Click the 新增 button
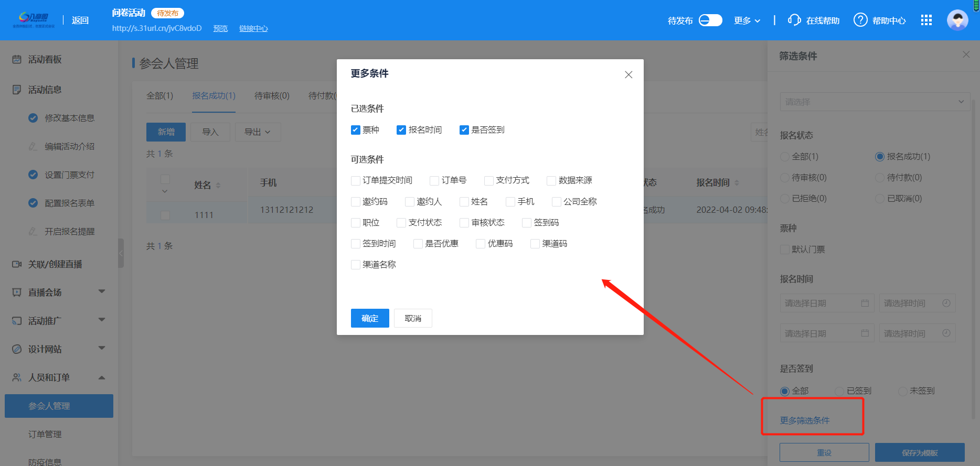The height and width of the screenshot is (466, 980). click(166, 132)
